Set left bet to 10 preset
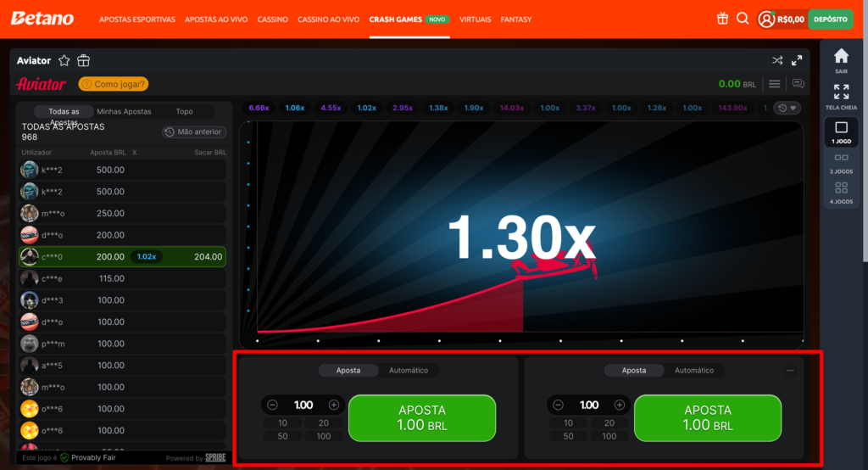The image size is (868, 470). (282, 422)
